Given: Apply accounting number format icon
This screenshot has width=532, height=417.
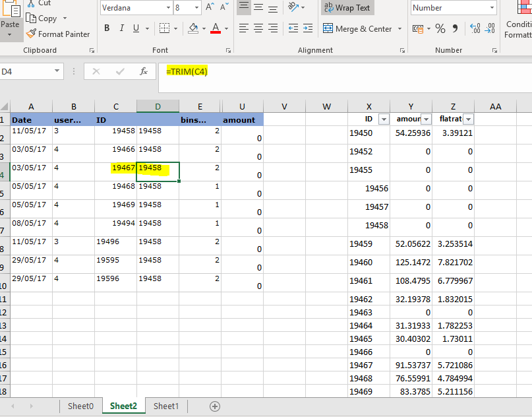Looking at the screenshot, I should (418, 29).
